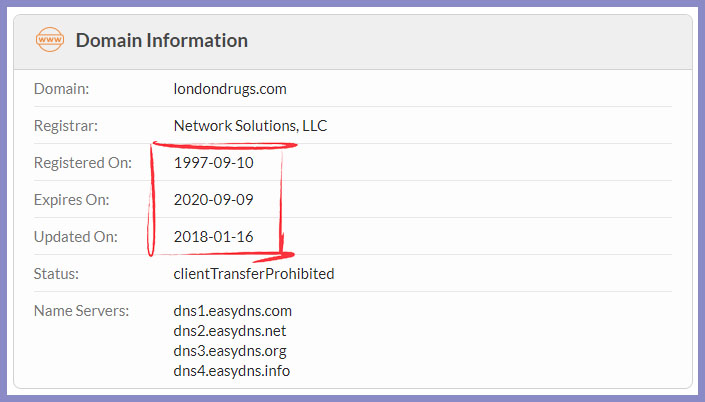Image resolution: width=705 pixels, height=402 pixels.
Task: Click the dns3.easydns.org name server
Action: point(230,351)
